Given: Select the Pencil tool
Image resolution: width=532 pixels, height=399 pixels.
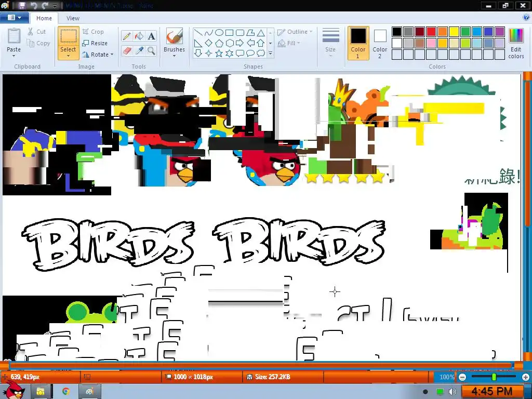Looking at the screenshot, I should click(x=127, y=36).
